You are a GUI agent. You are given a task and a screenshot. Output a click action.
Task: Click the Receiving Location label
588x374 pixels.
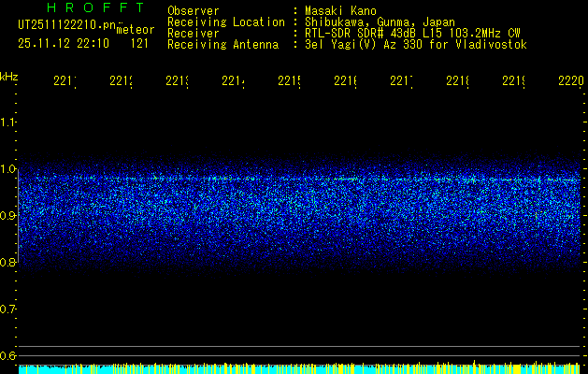(226, 22)
